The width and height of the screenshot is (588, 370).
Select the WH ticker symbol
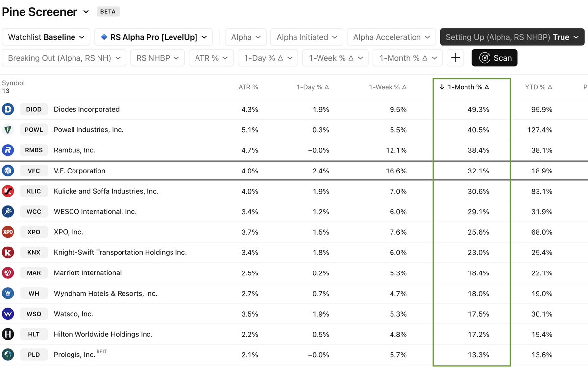pyautogui.click(x=34, y=294)
